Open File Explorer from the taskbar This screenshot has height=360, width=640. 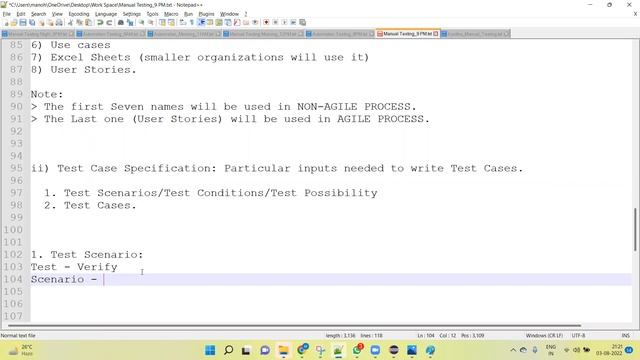[283, 350]
